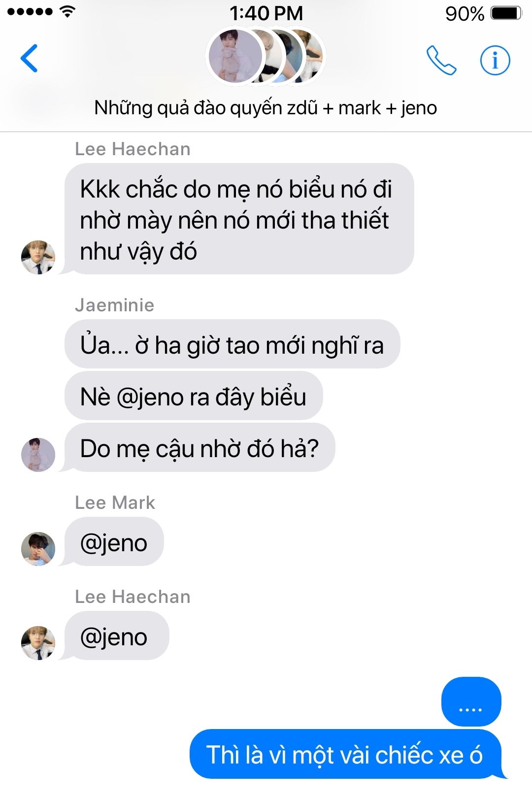Open conversation details via info icon
The width and height of the screenshot is (532, 798).
click(495, 60)
